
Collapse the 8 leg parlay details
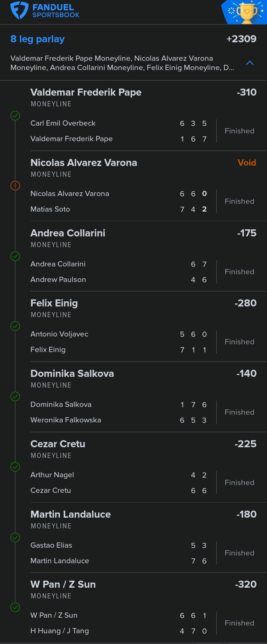pyautogui.click(x=250, y=63)
